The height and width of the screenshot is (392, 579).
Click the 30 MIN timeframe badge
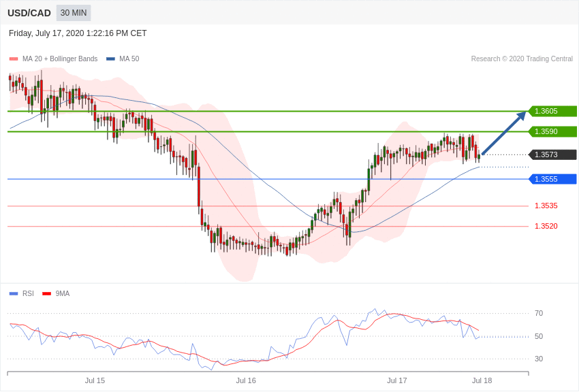(74, 13)
